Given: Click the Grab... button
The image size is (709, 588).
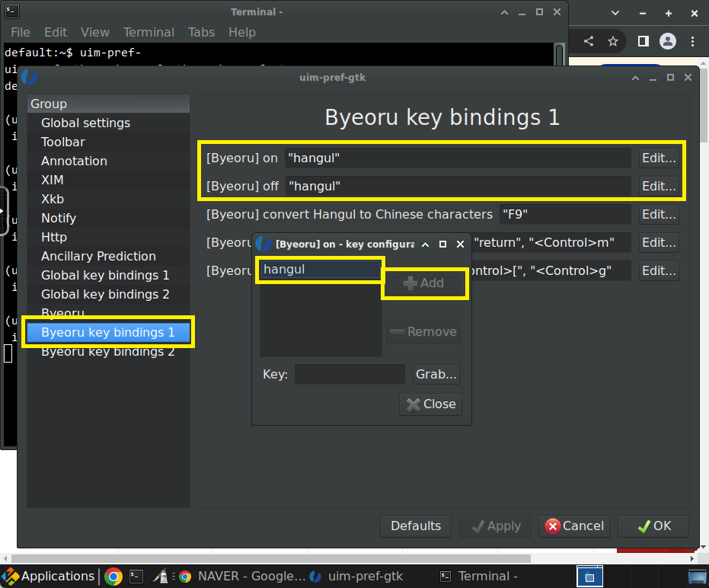Looking at the screenshot, I should point(436,375).
